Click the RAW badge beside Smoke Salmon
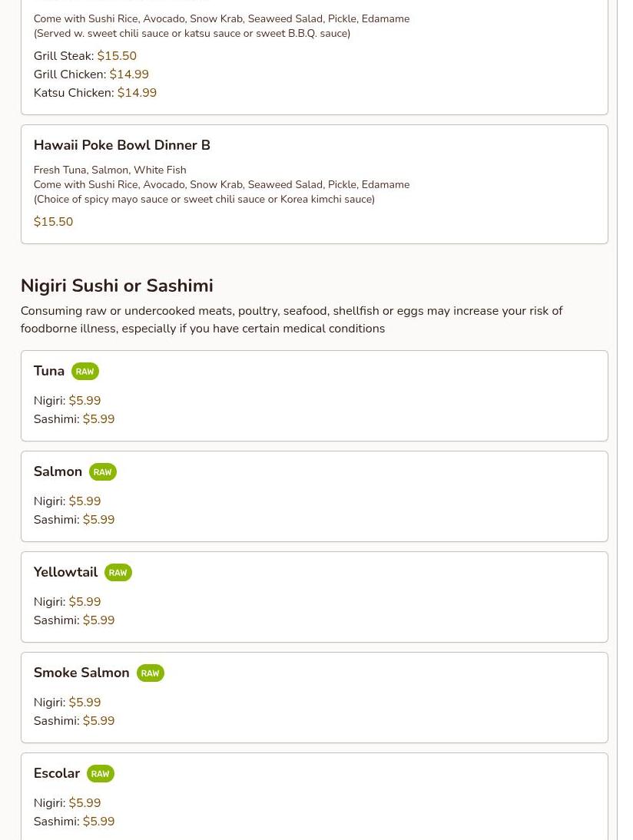The height and width of the screenshot is (840, 633). pos(150,673)
